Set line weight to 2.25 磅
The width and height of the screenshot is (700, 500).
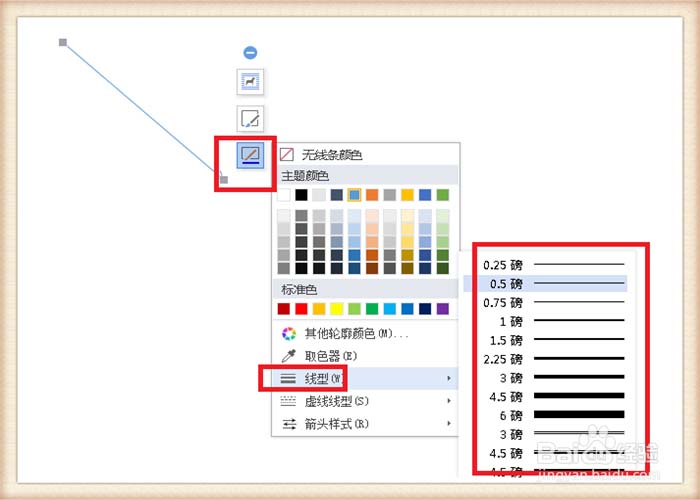click(553, 358)
